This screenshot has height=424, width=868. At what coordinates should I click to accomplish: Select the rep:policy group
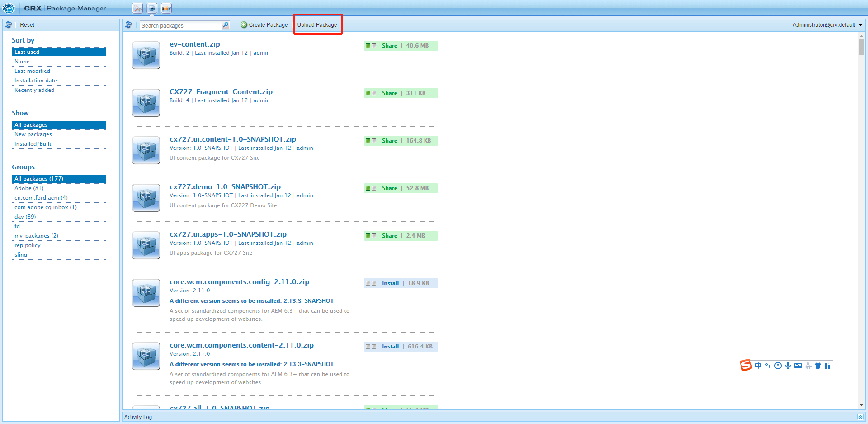(59, 245)
